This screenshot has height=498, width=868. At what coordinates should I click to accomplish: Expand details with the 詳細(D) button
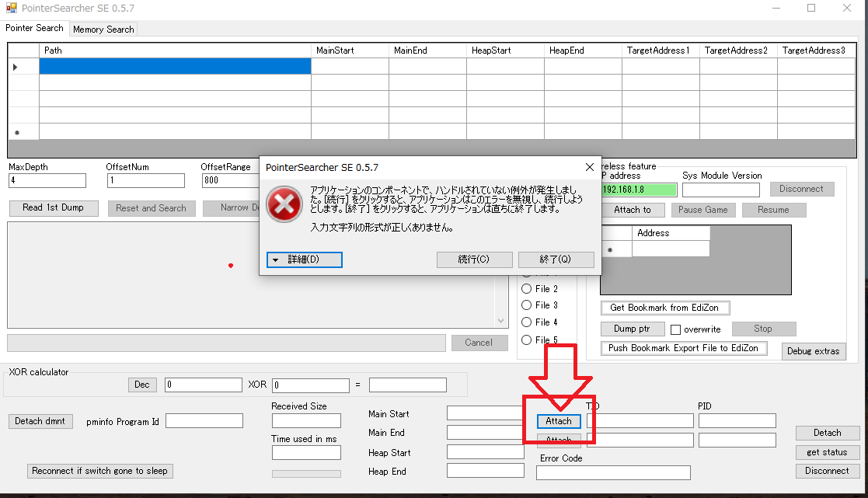pyautogui.click(x=305, y=259)
